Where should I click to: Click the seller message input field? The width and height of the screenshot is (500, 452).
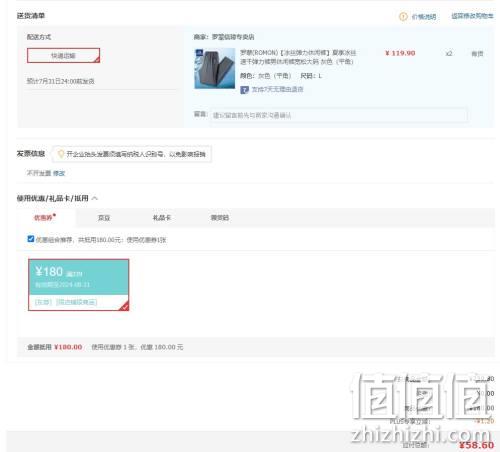tap(338, 115)
